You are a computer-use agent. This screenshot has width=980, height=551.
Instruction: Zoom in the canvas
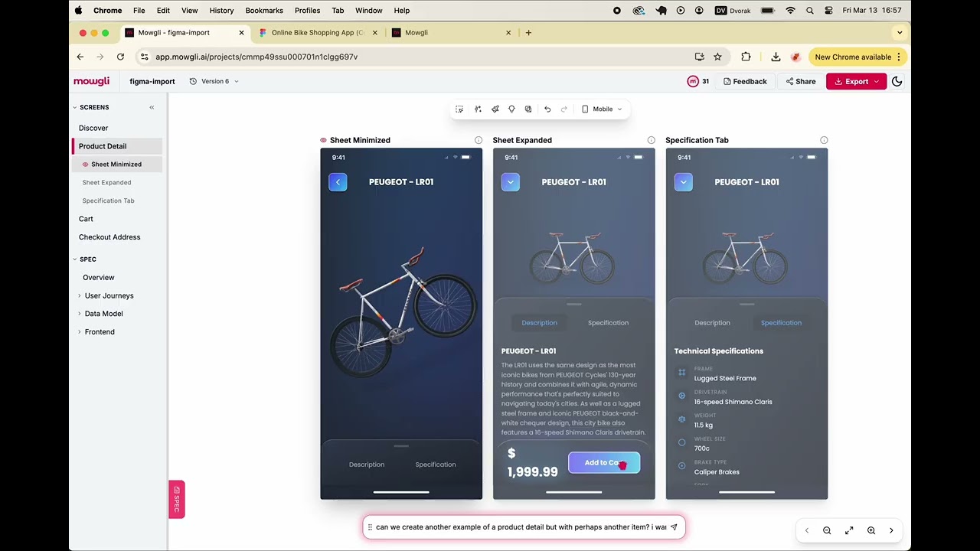(871, 530)
